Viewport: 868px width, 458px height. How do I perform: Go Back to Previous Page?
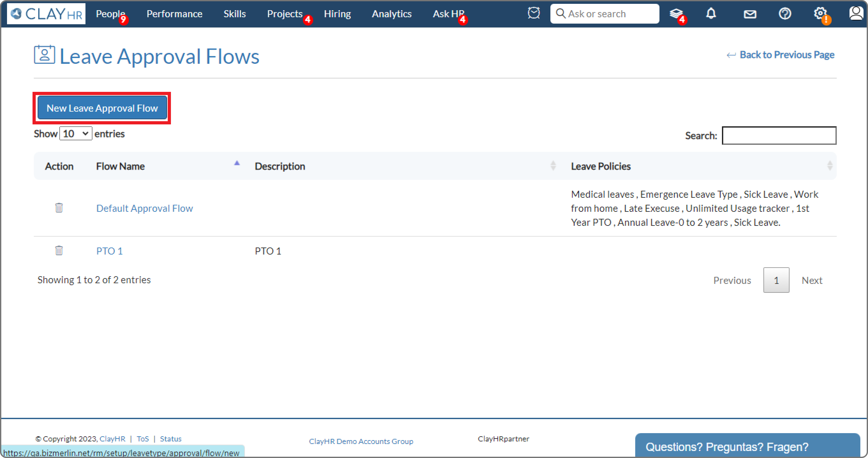[780, 55]
